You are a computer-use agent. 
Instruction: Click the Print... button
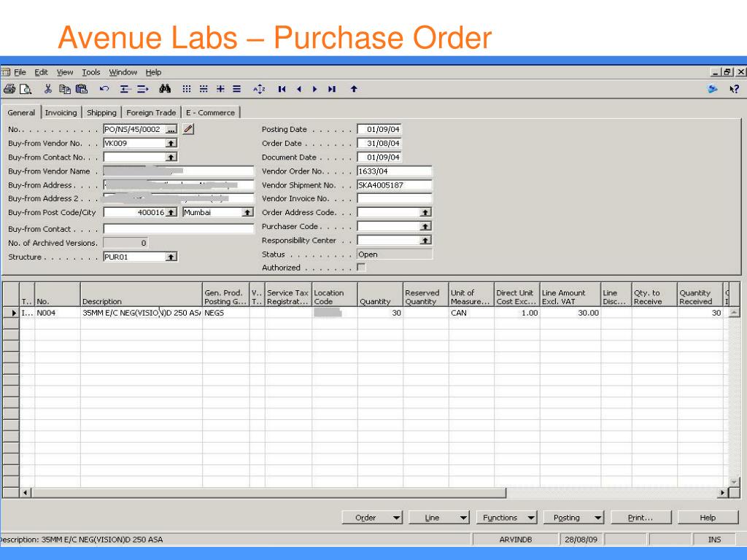(640, 518)
